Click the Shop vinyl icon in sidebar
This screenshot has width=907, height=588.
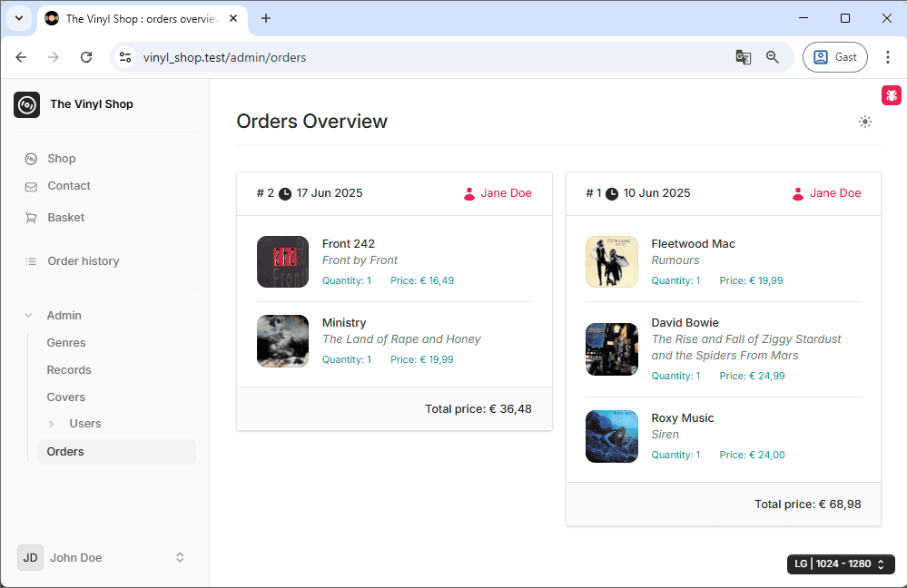click(31, 159)
